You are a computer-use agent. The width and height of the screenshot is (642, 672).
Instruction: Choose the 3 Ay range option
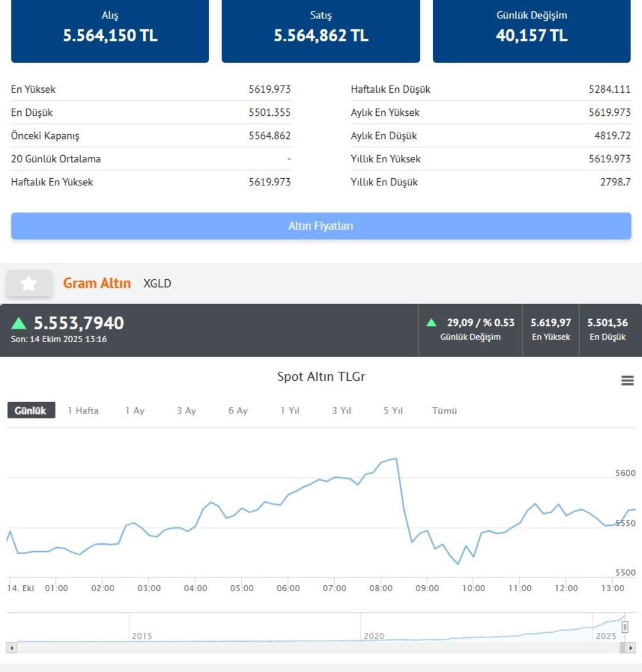pyautogui.click(x=186, y=411)
